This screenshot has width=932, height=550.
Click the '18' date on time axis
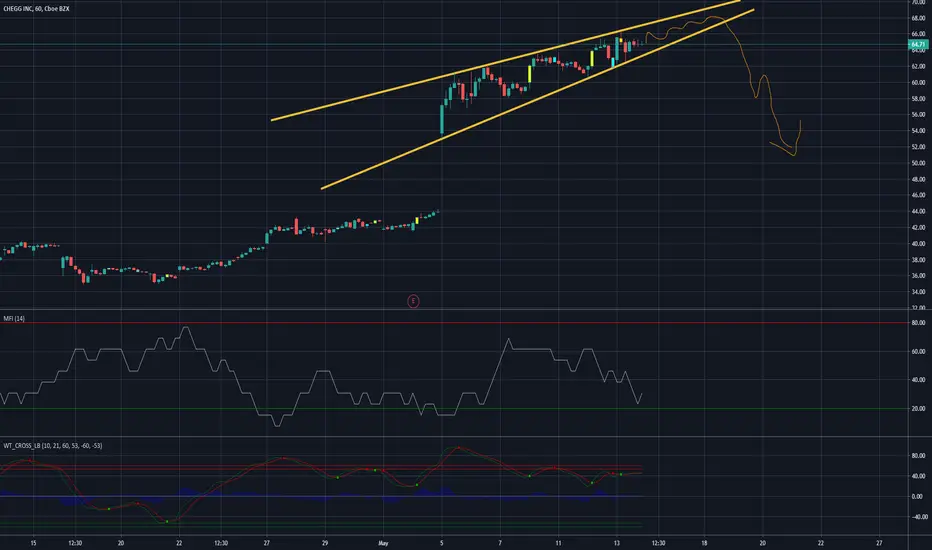704,543
